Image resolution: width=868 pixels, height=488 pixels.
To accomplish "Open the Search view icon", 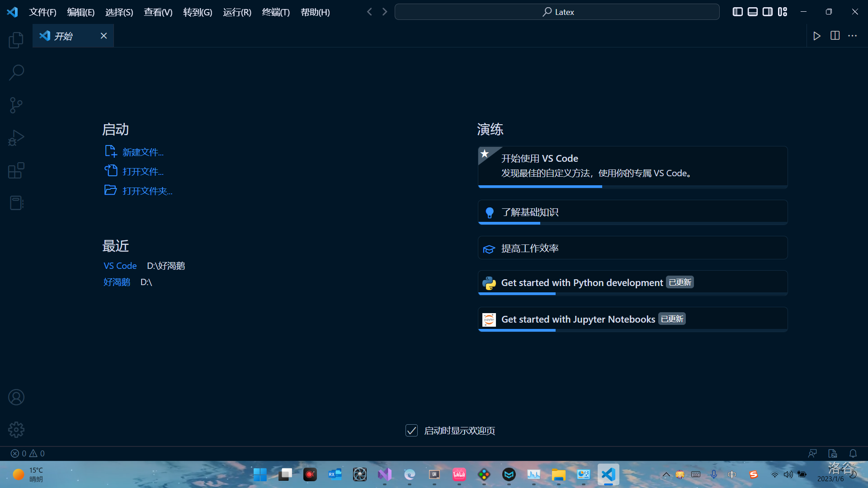I will click(x=16, y=72).
